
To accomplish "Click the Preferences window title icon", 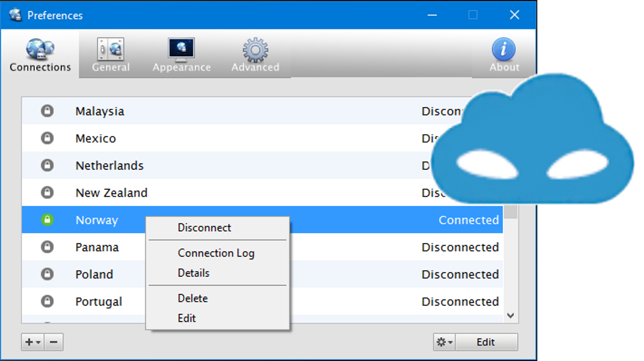I will [15, 15].
